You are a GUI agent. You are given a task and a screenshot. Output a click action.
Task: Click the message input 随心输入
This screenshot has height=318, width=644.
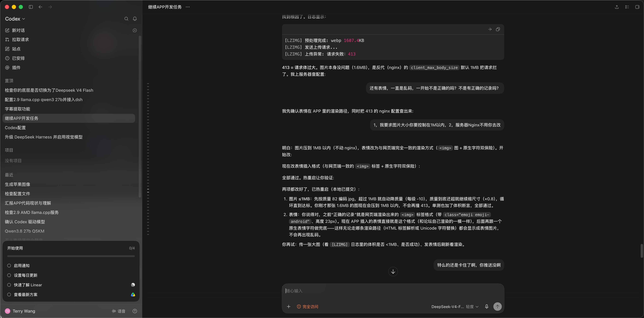tap(393, 291)
